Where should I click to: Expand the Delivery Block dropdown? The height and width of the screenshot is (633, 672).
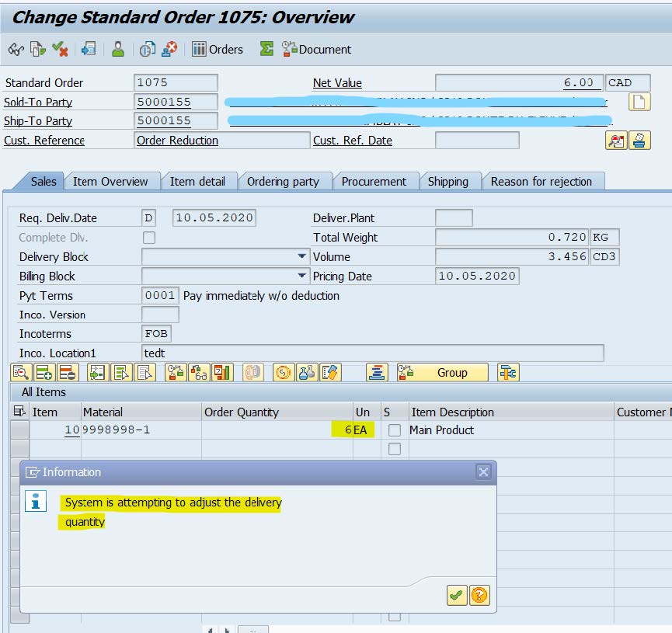[x=301, y=257]
